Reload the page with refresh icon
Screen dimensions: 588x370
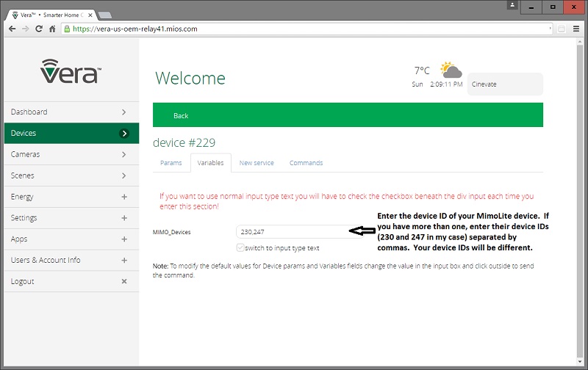tap(39, 29)
